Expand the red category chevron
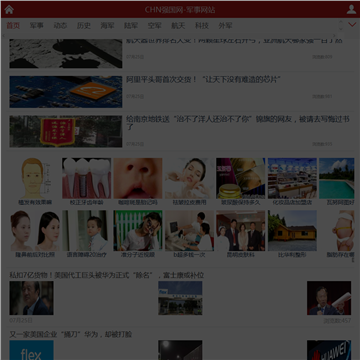Viewport: 360px width, 360px height. pyautogui.click(x=352, y=25)
